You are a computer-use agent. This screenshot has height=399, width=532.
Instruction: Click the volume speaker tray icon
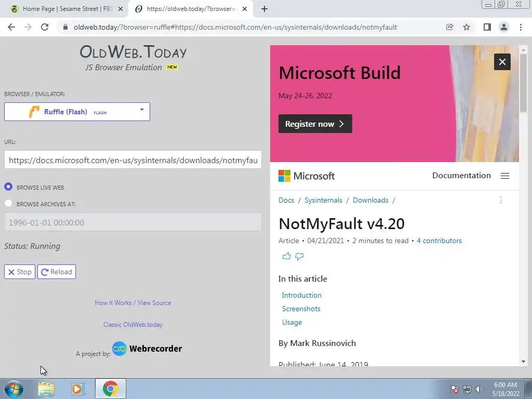[x=480, y=389]
